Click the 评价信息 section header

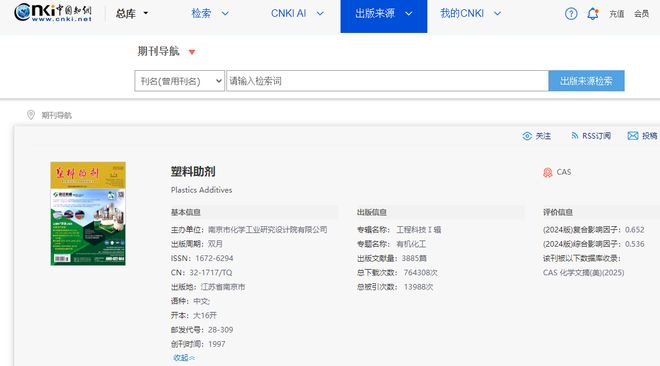558,212
